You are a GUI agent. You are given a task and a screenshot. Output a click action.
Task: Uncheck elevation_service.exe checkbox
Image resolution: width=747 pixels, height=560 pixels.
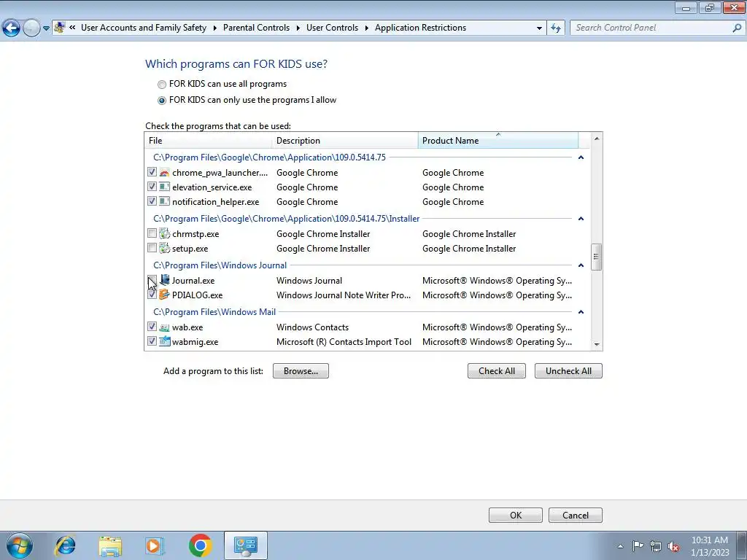click(152, 187)
